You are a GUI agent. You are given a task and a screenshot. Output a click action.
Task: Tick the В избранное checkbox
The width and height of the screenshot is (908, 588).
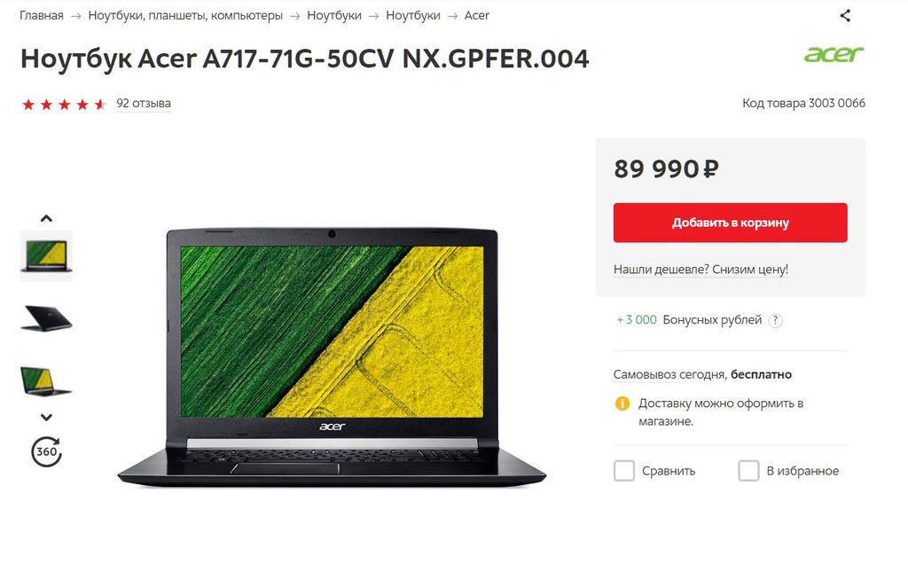click(x=748, y=470)
